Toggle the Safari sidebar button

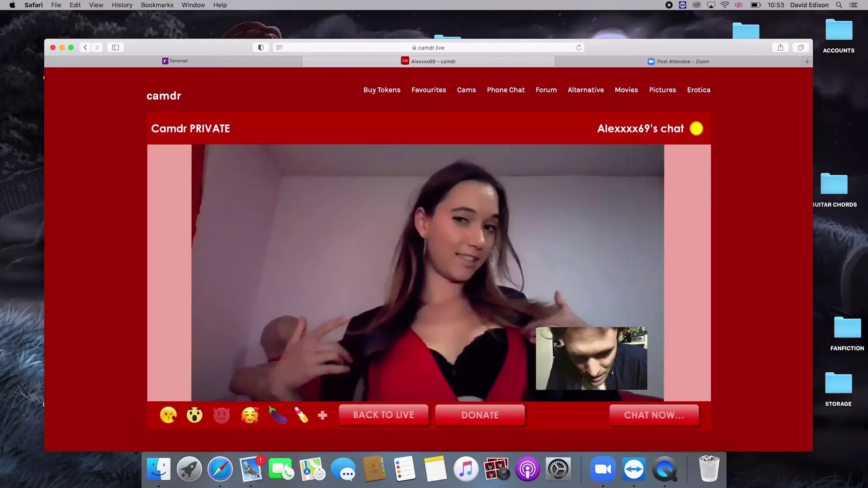pyautogui.click(x=115, y=47)
